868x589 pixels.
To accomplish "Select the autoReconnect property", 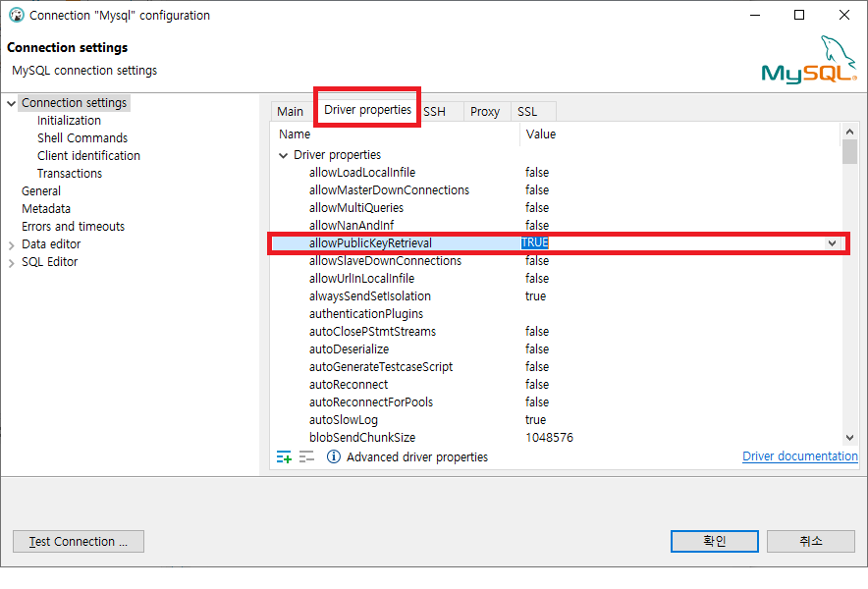I will point(349,385).
